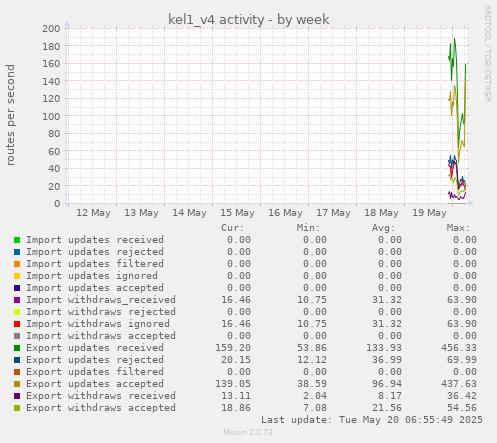
Task: Click the Import withdraws_received purple swatch
Action: point(17,300)
